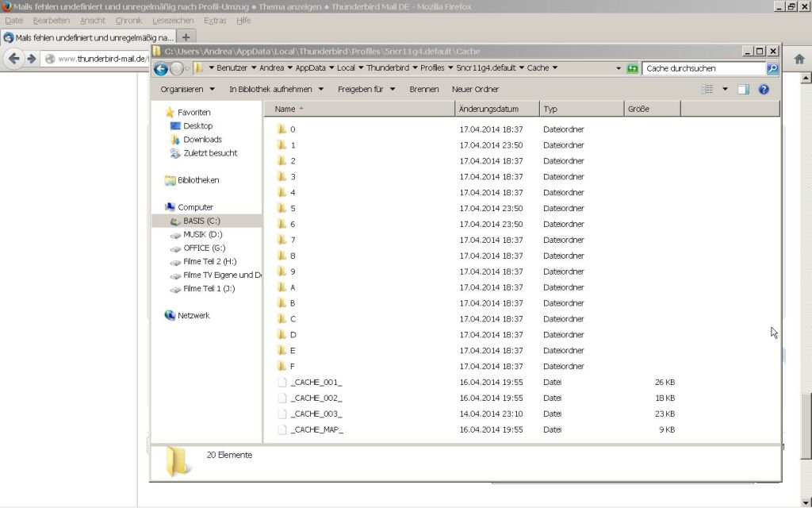Screen dimensions: 812x508
Task: Click the Neuer Ordner button
Action: coord(475,90)
